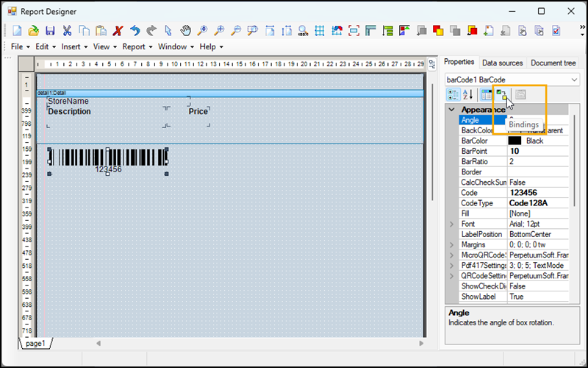Image resolution: width=588 pixels, height=368 pixels.
Task: Click the black BarColor swatch
Action: pyautogui.click(x=514, y=141)
